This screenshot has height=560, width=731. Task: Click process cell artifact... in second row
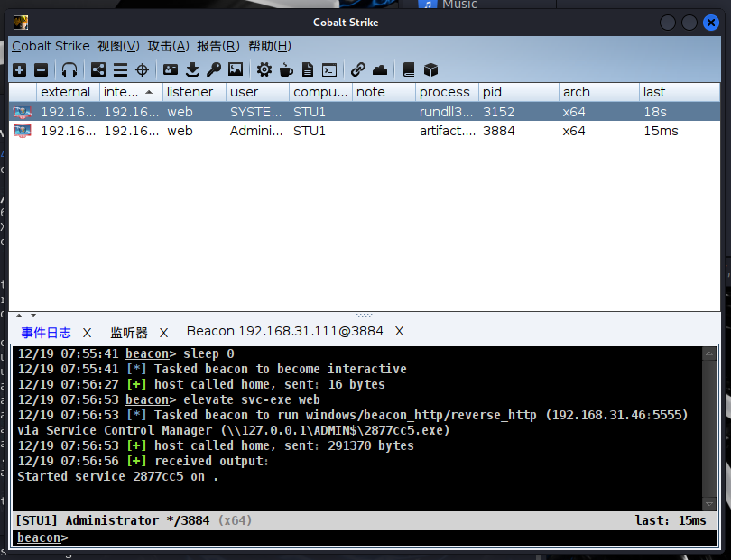[448, 131]
